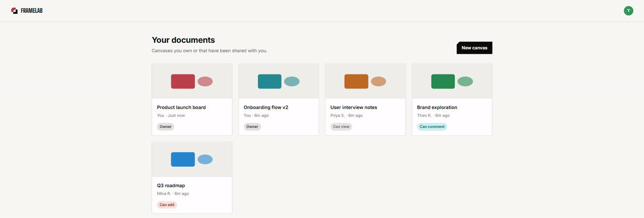644x218 pixels.
Task: Click 'Mina R. · 6m ago' text
Action: coord(173,194)
